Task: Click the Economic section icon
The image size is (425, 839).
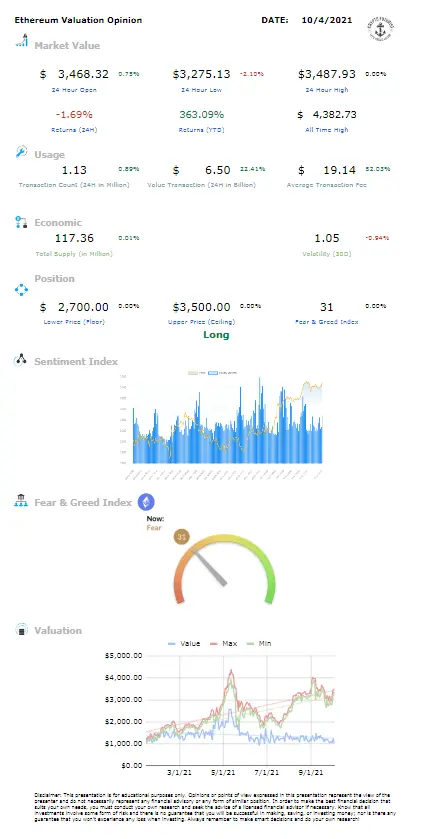Action: [x=21, y=223]
